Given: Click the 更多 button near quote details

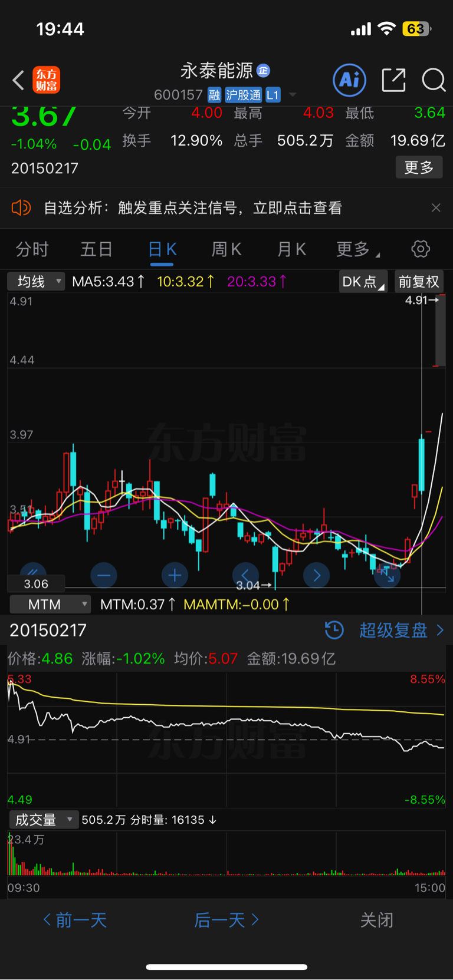Looking at the screenshot, I should (x=419, y=168).
